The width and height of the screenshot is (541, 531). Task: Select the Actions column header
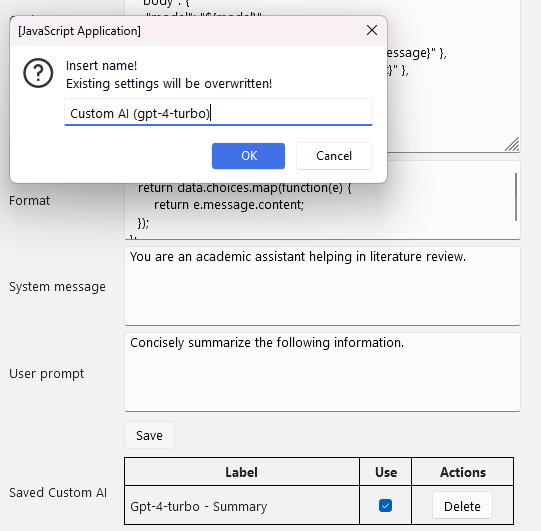pos(462,472)
